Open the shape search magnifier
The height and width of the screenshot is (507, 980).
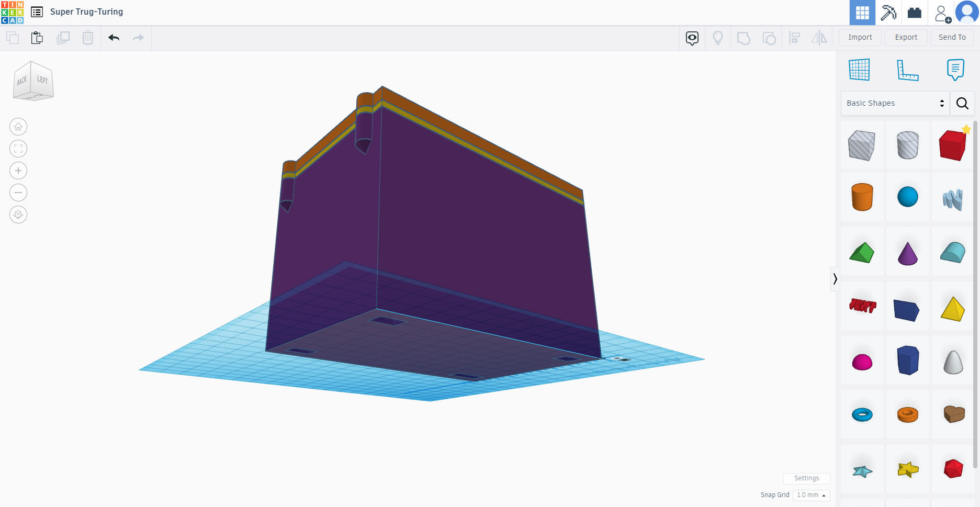point(962,103)
